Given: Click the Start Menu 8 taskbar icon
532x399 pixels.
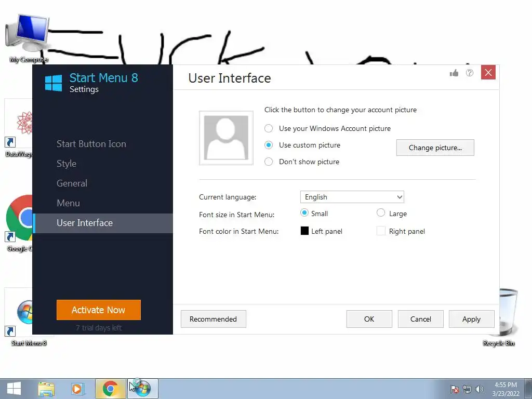Looking at the screenshot, I should (x=142, y=389).
